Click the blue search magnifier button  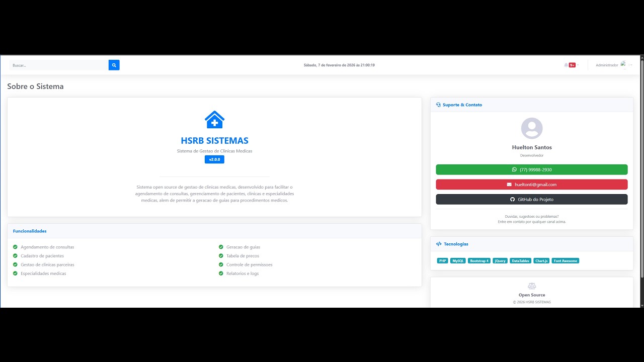[x=114, y=65]
